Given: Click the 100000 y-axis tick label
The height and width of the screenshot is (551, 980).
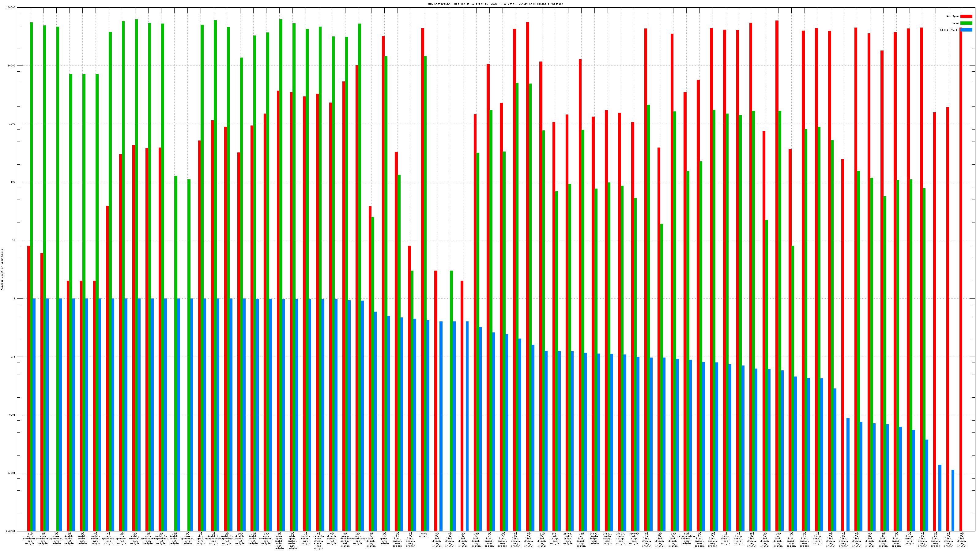Looking at the screenshot, I should tap(11, 8).
